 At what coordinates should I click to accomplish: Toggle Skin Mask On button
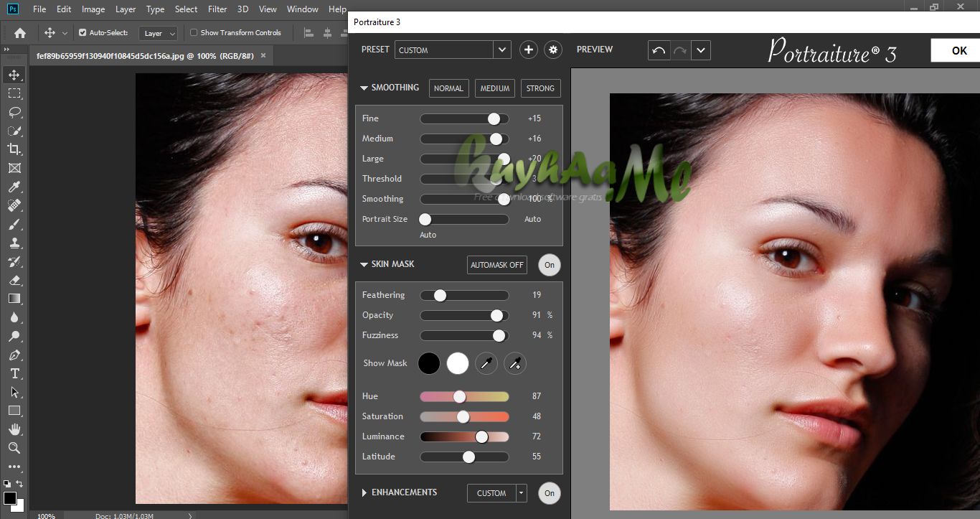click(550, 265)
